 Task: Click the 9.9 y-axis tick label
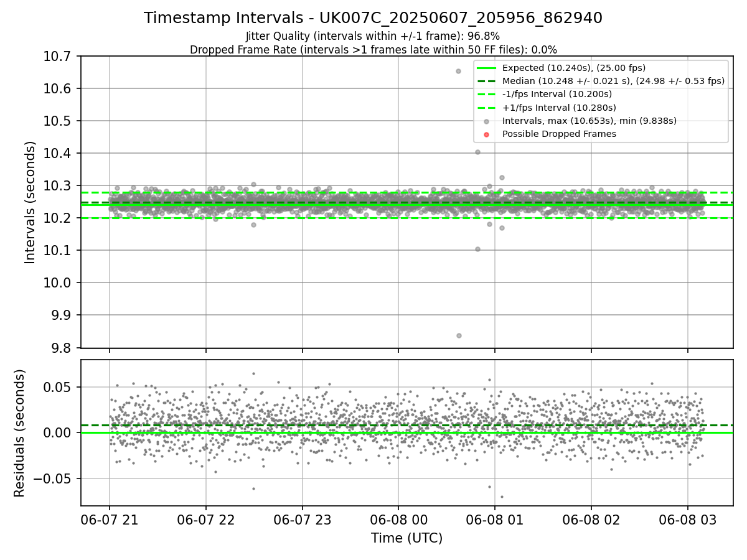61,315
